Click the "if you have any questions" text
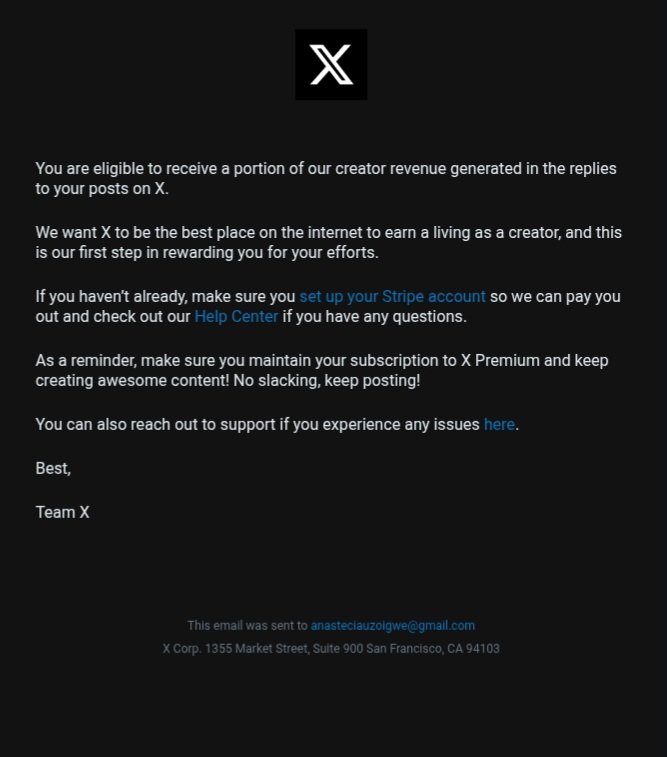The image size is (667, 757). click(x=375, y=317)
